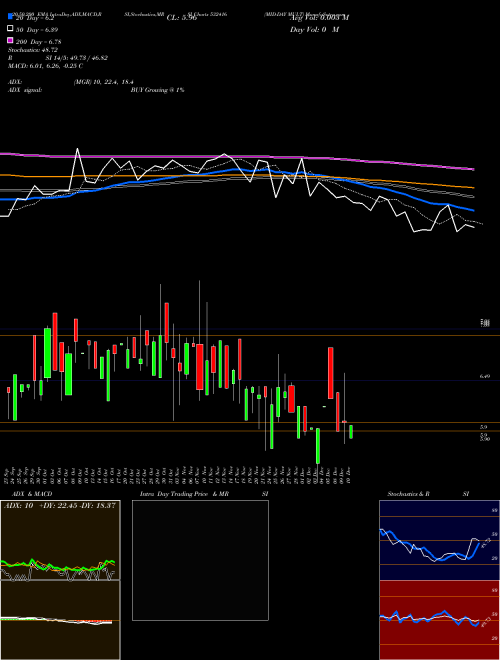Click the large red candle in early December
Image resolution: width=500 pixels, height=660 pixels.
[x=331, y=373]
